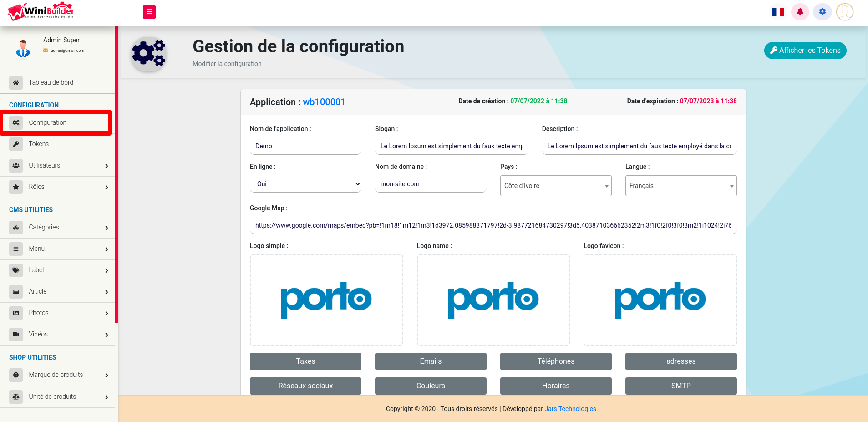
Task: Open the Pays dropdown showing Côte d'Ivoire
Action: (x=556, y=186)
